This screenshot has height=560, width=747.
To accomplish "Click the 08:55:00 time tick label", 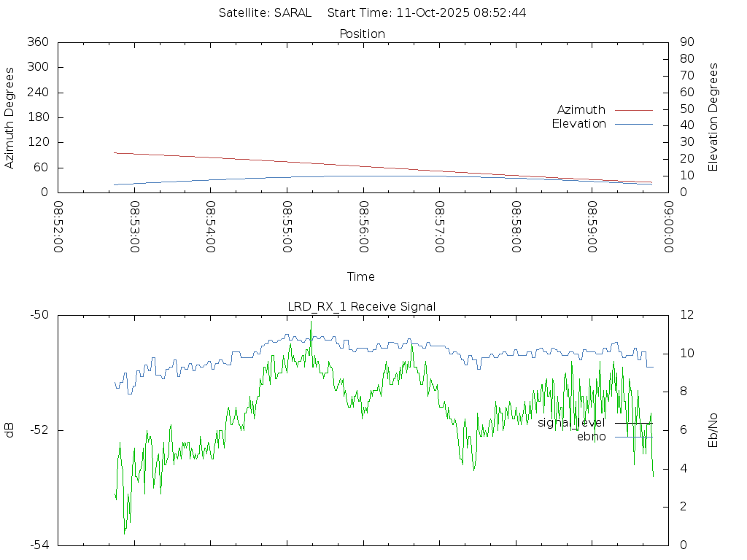I will [287, 227].
